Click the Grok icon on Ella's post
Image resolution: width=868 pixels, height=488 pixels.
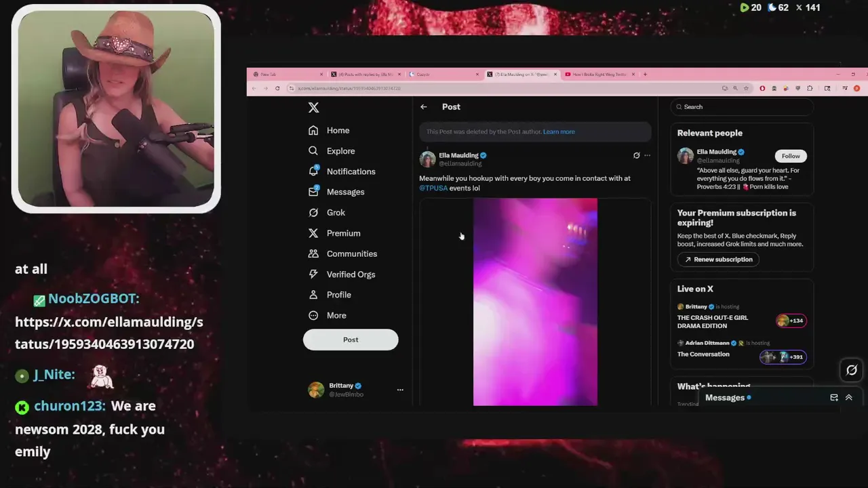pos(636,155)
